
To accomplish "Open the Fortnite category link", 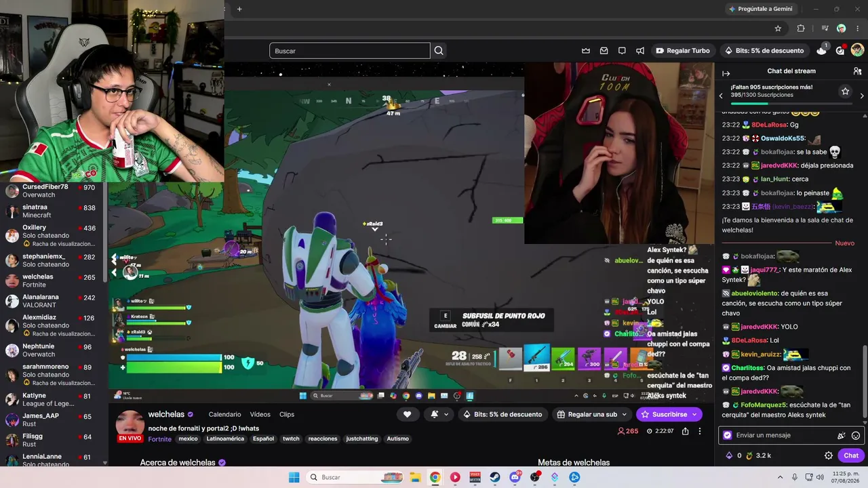I will (x=160, y=439).
